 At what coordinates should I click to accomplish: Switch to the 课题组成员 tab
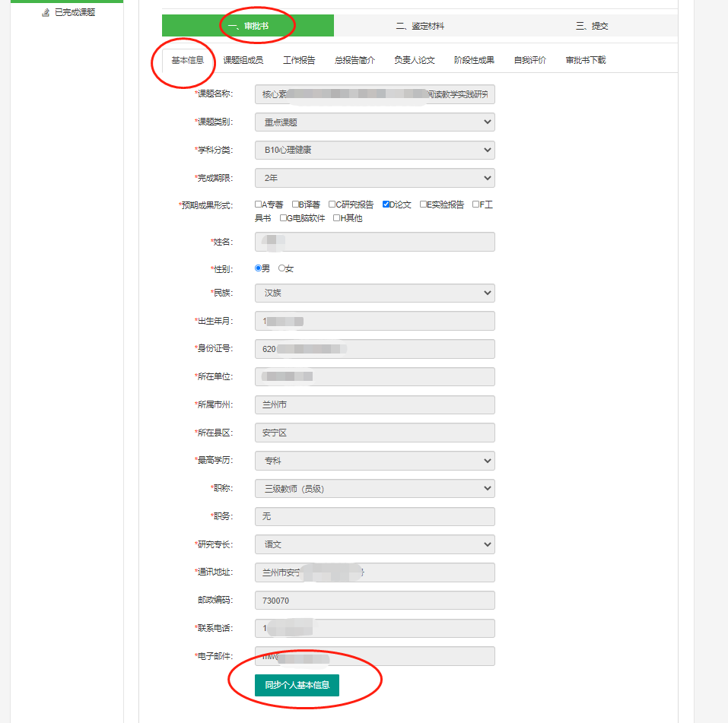click(x=243, y=60)
